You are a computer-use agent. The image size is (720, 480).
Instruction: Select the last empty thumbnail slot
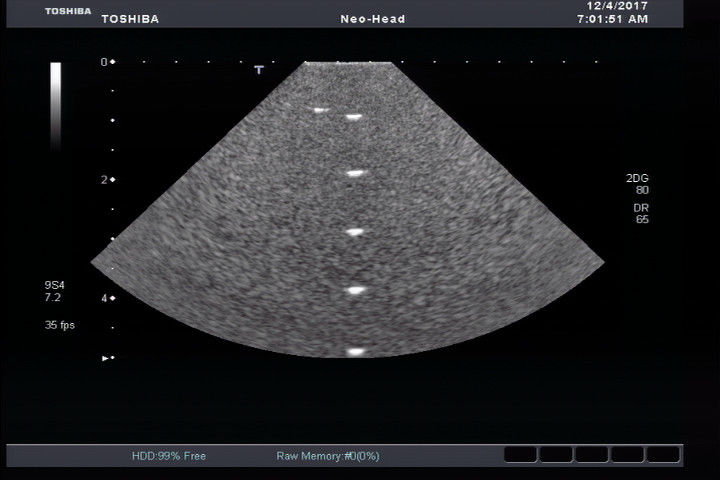(662, 455)
